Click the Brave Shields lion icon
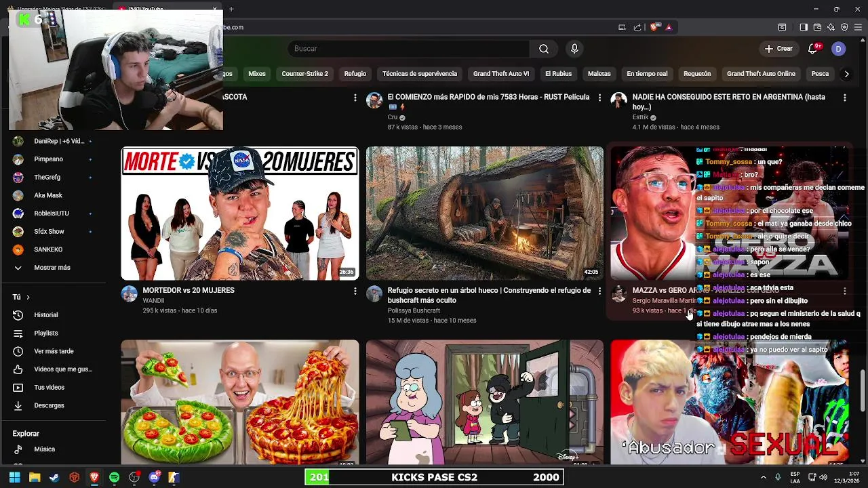This screenshot has height=488, width=868. [654, 27]
